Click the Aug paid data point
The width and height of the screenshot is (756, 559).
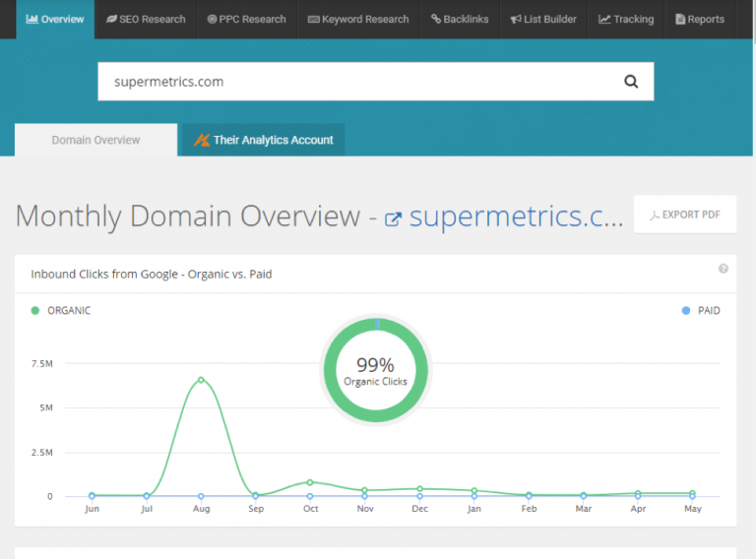pos(201,496)
